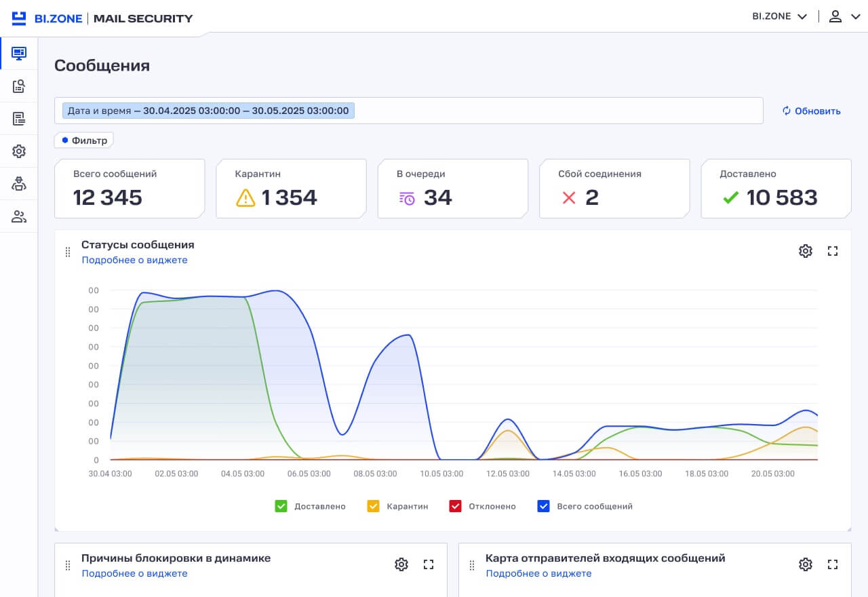Open the message search sidebar icon
868x597 pixels.
19,86
